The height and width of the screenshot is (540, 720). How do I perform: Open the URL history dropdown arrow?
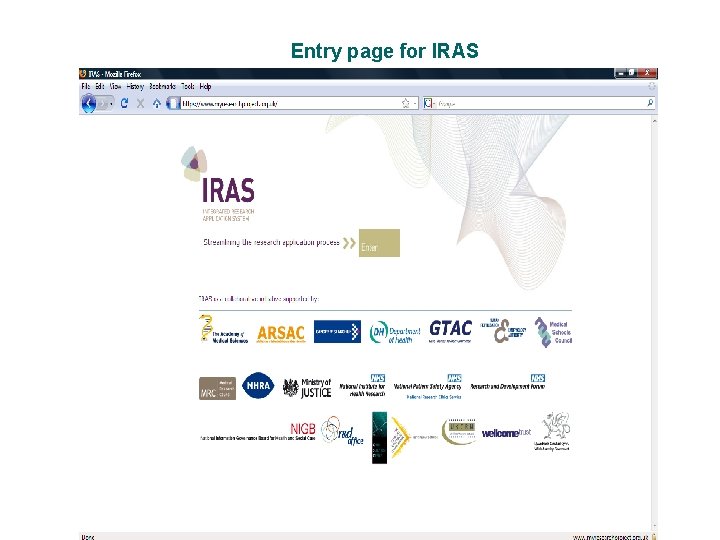(415, 104)
